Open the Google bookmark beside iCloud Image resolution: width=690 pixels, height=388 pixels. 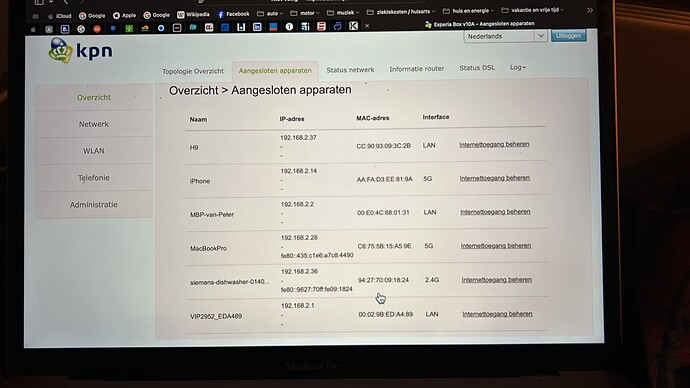[x=92, y=16]
